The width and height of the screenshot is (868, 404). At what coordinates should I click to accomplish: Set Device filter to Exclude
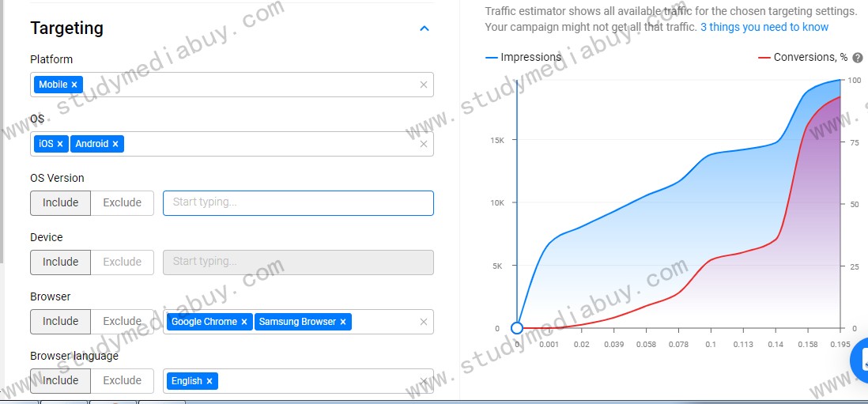pyautogui.click(x=123, y=262)
